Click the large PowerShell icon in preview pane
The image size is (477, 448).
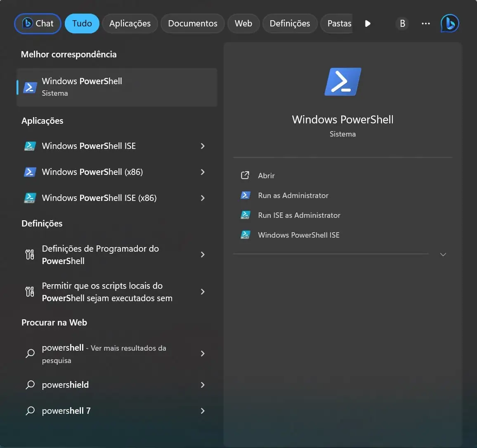click(x=342, y=82)
